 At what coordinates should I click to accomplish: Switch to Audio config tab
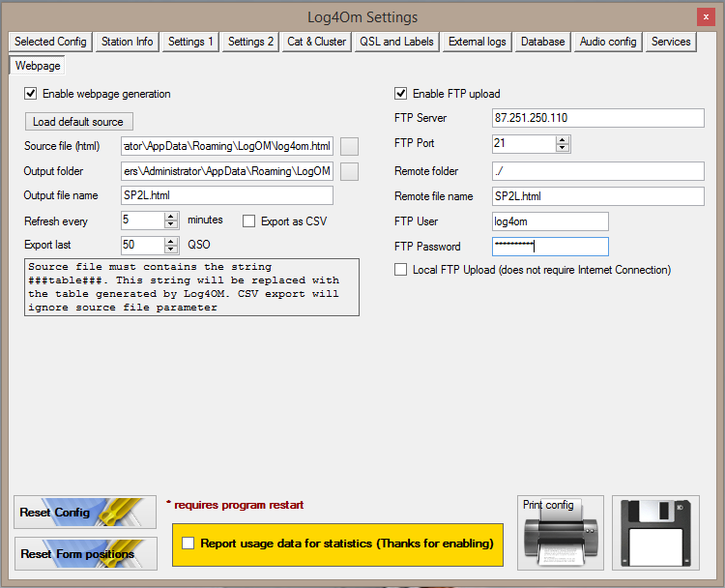pyautogui.click(x=608, y=42)
